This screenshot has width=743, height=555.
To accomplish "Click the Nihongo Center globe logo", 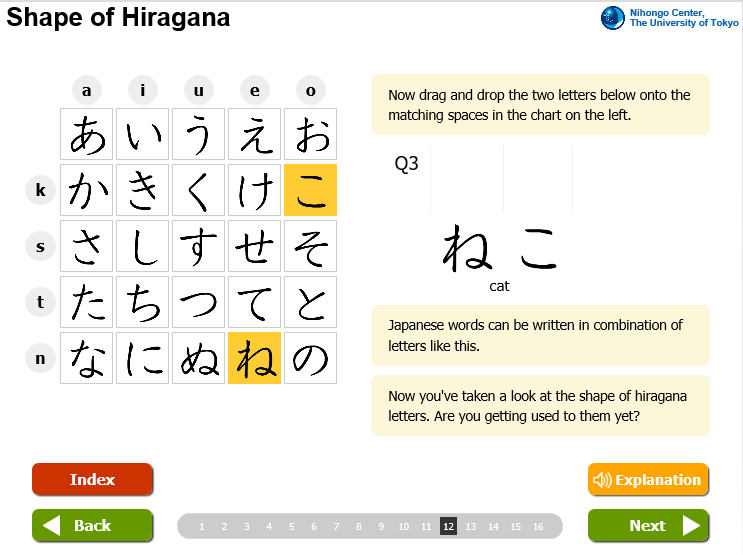I will (x=613, y=18).
